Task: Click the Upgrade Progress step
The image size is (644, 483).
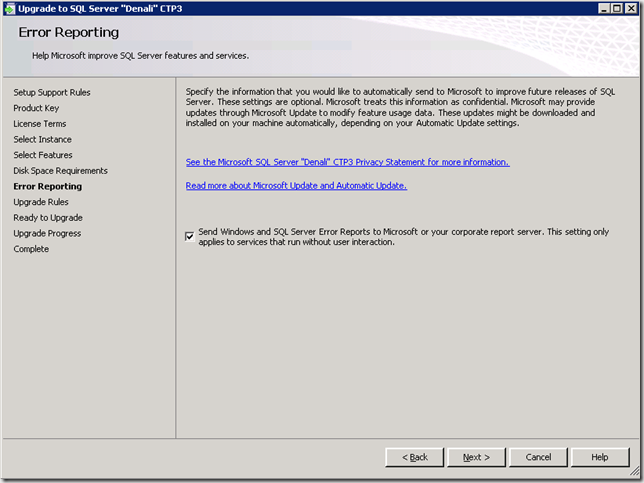Action: point(47,233)
